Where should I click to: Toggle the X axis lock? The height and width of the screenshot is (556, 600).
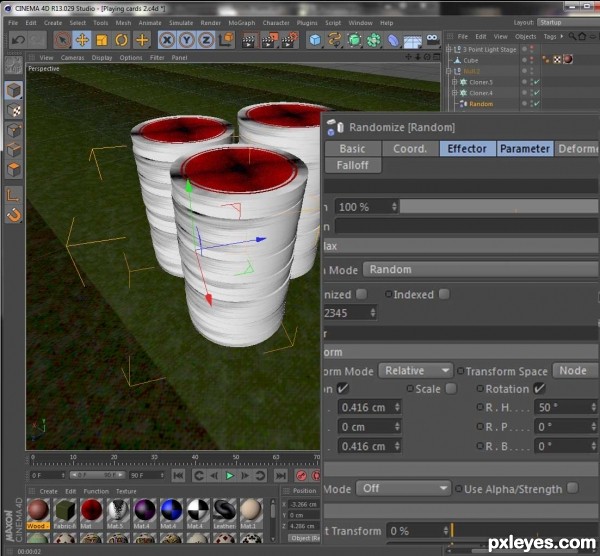pyautogui.click(x=167, y=40)
